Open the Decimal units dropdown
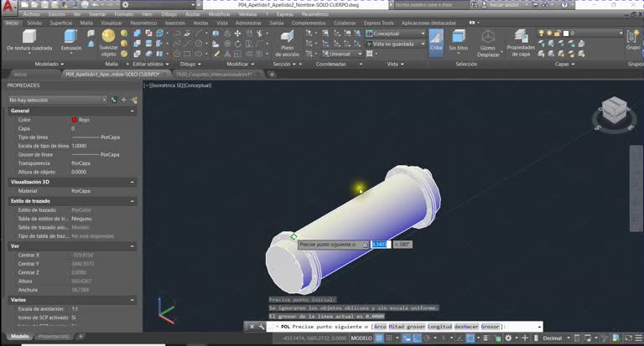 click(x=556, y=338)
